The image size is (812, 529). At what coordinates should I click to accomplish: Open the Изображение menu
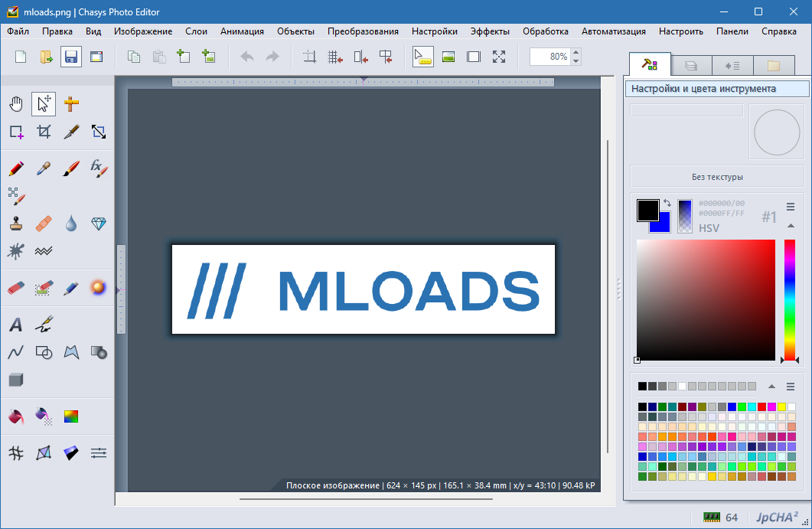tap(143, 31)
